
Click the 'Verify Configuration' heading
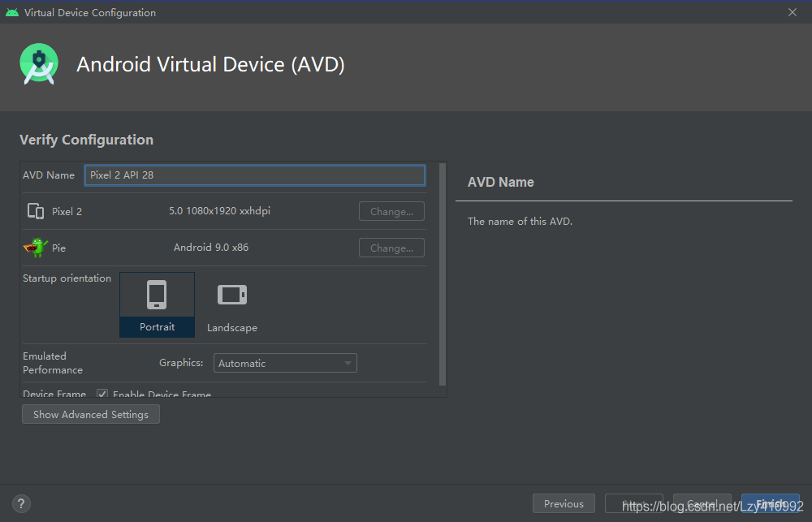pos(87,140)
